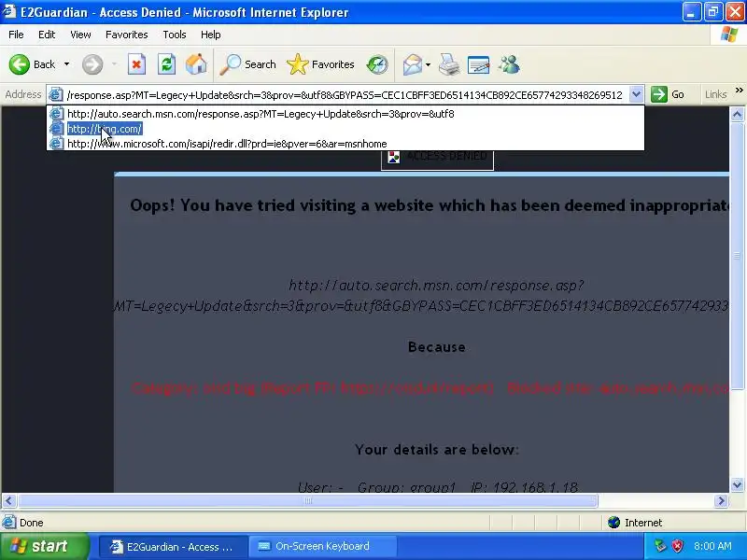Select auto.search.msn.com entry in address list

pos(345,114)
